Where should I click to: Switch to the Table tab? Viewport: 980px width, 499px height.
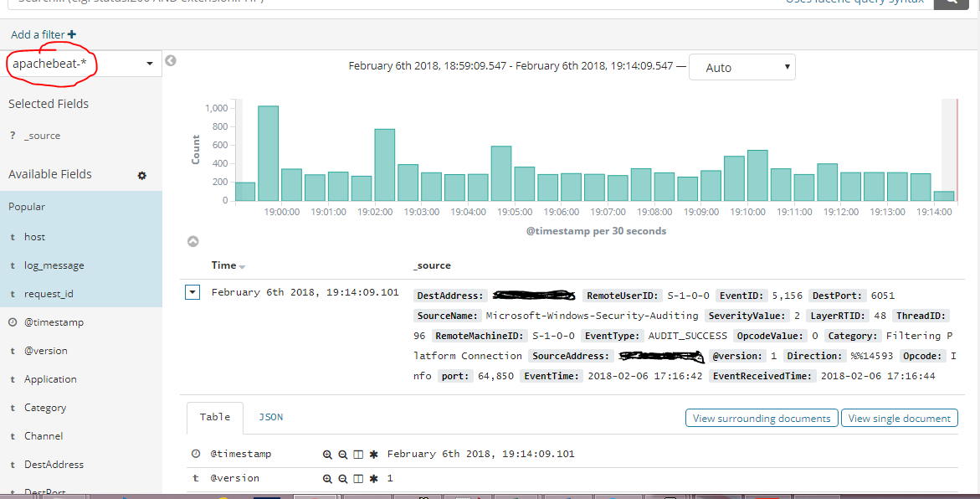coord(215,418)
